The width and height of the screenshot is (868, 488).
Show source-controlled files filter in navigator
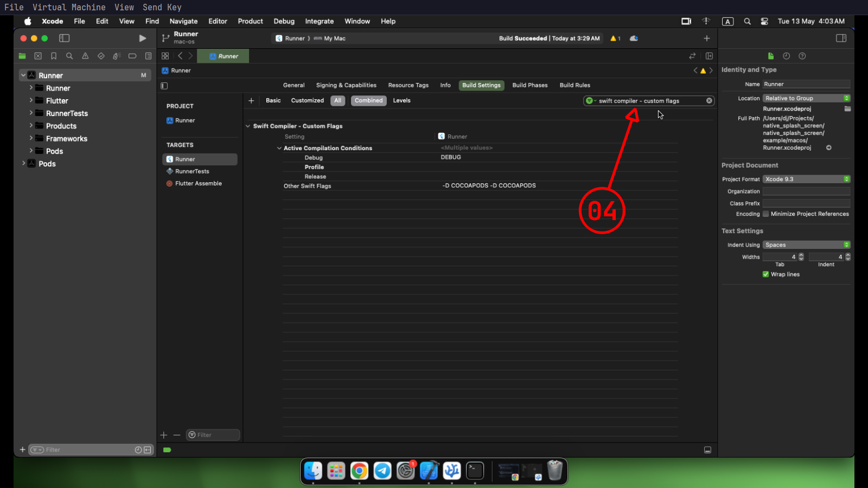coord(148,450)
